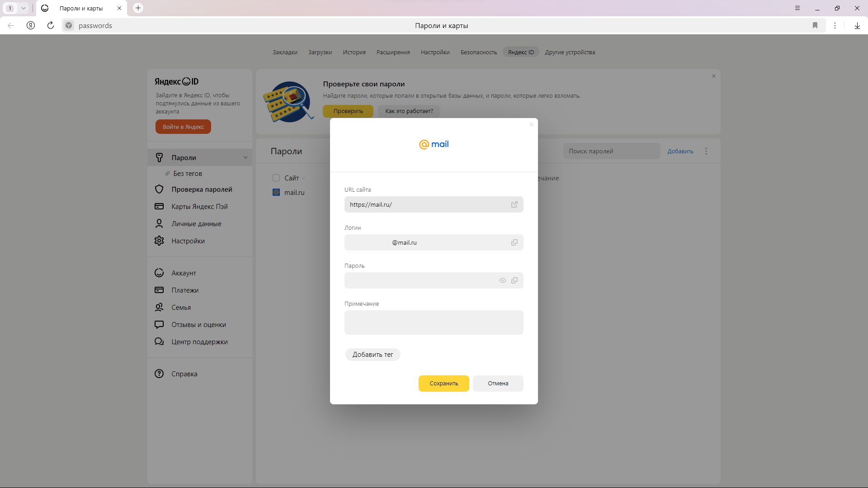Click the Отмена button
The height and width of the screenshot is (488, 868).
coord(498,383)
